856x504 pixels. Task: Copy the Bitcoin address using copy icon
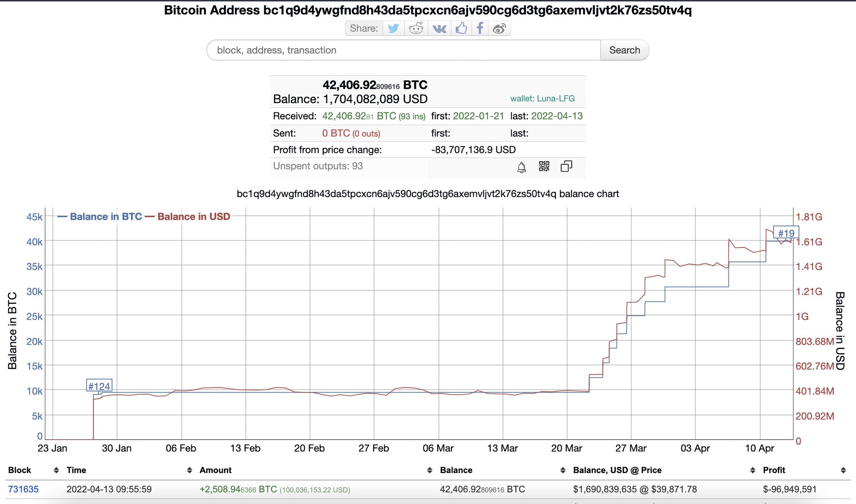click(x=566, y=166)
